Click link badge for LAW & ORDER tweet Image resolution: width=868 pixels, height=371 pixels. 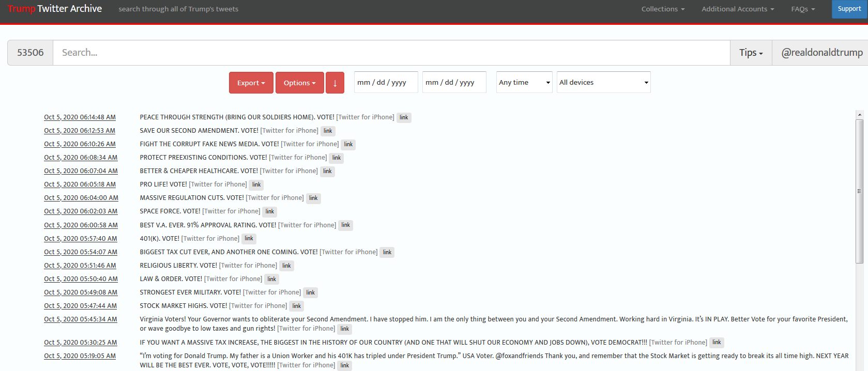(272, 280)
